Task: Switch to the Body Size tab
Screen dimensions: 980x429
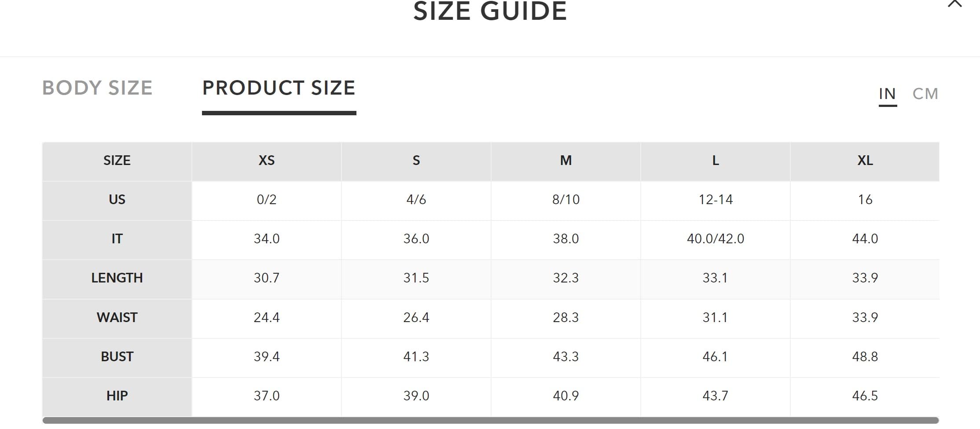Action: pyautogui.click(x=97, y=88)
